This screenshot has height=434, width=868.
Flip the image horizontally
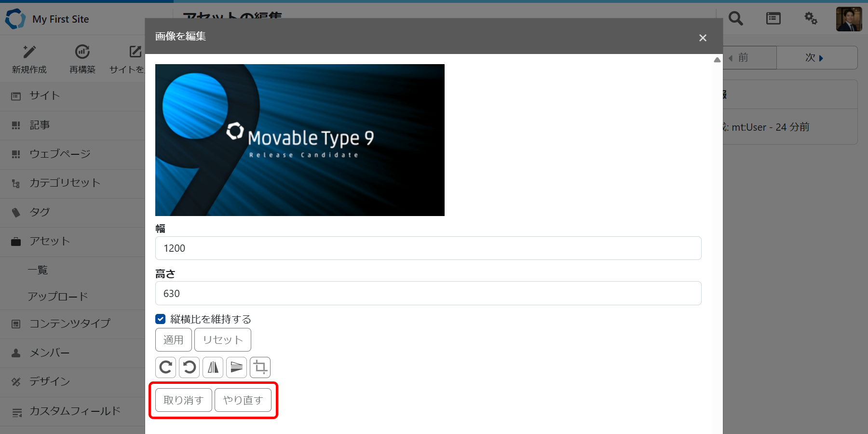[x=213, y=367]
